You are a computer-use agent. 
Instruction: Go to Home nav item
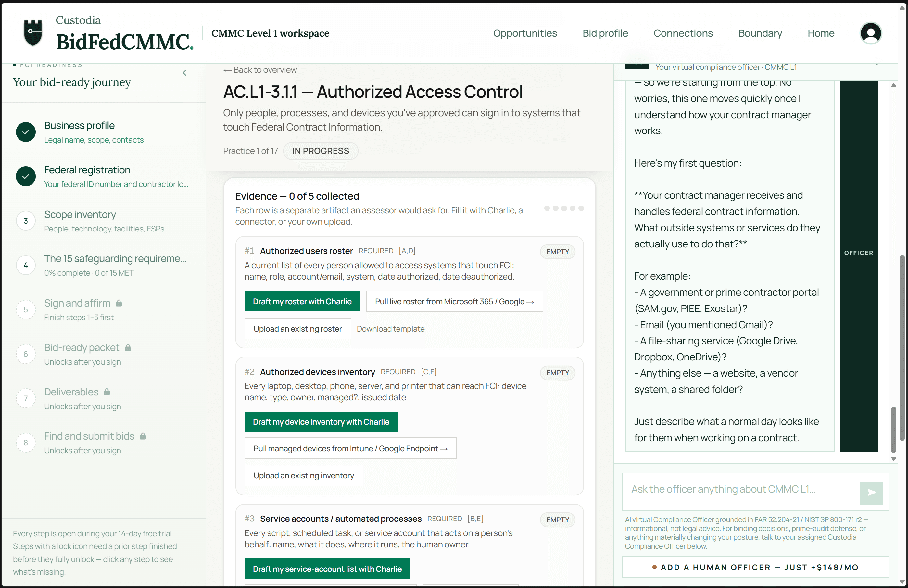coord(821,33)
